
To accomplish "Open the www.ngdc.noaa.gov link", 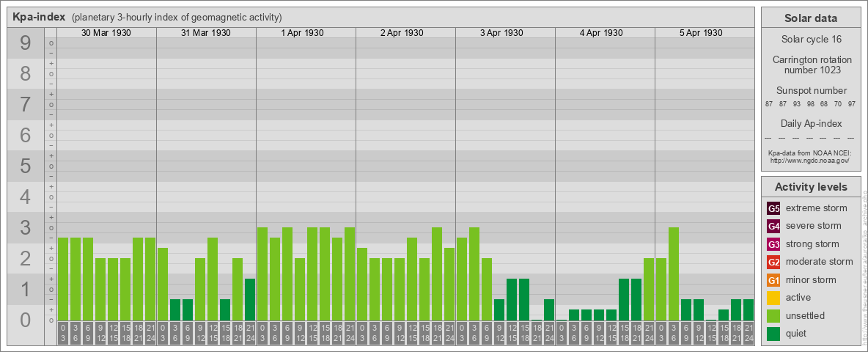I will click(x=810, y=160).
